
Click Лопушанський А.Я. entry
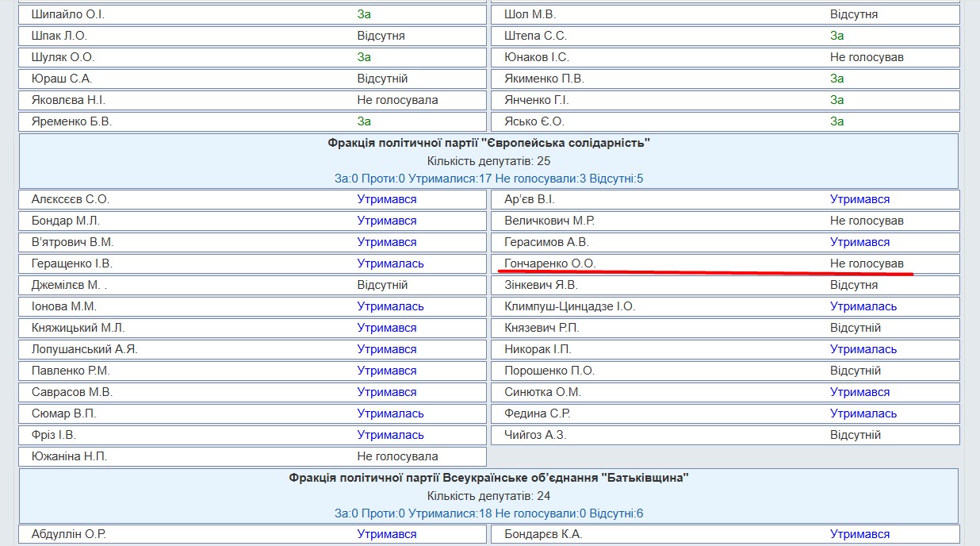pos(85,349)
